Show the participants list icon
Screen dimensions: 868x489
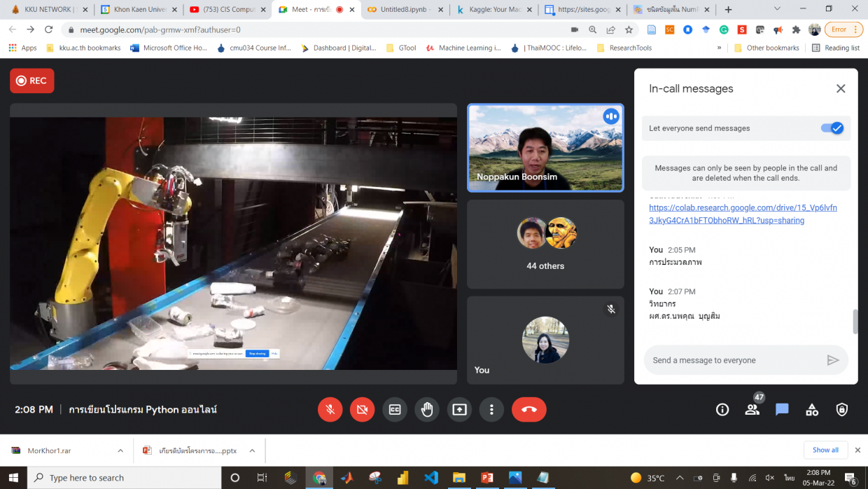point(752,410)
